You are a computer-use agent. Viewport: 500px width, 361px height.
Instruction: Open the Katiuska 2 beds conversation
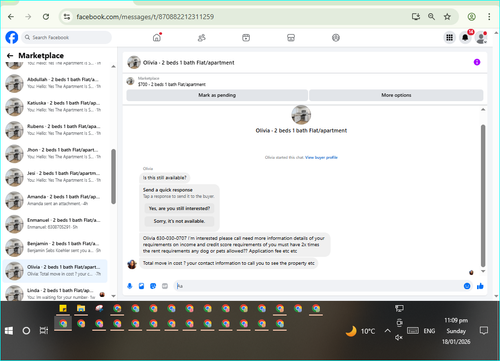[55, 106]
